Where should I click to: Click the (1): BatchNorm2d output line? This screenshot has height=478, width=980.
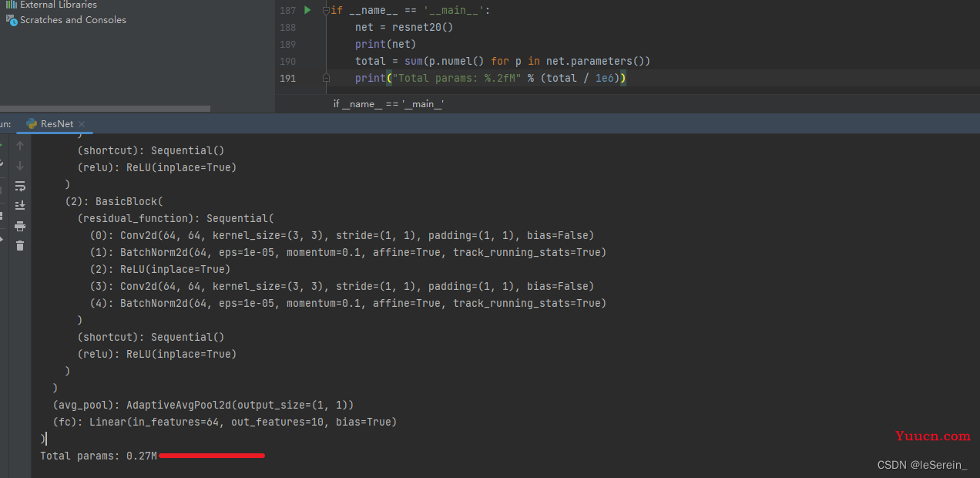click(x=348, y=252)
